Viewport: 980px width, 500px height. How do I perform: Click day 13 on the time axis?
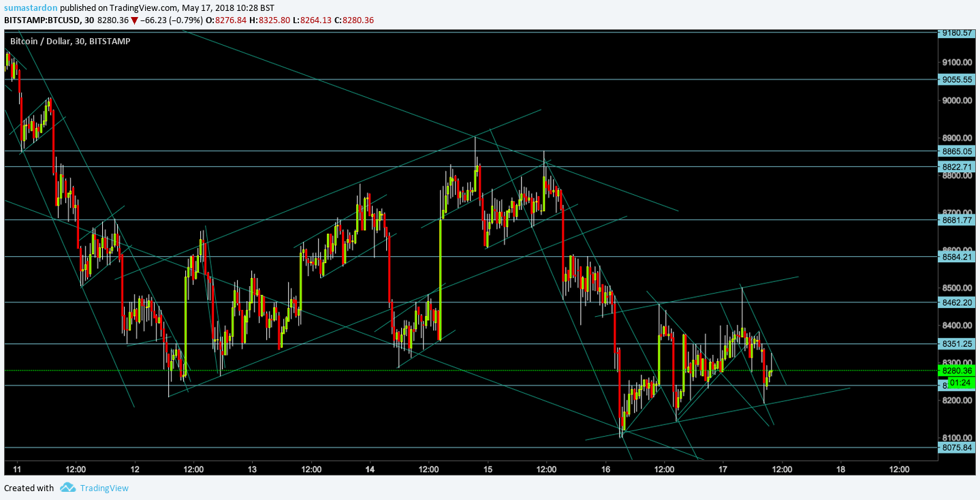[252, 469]
